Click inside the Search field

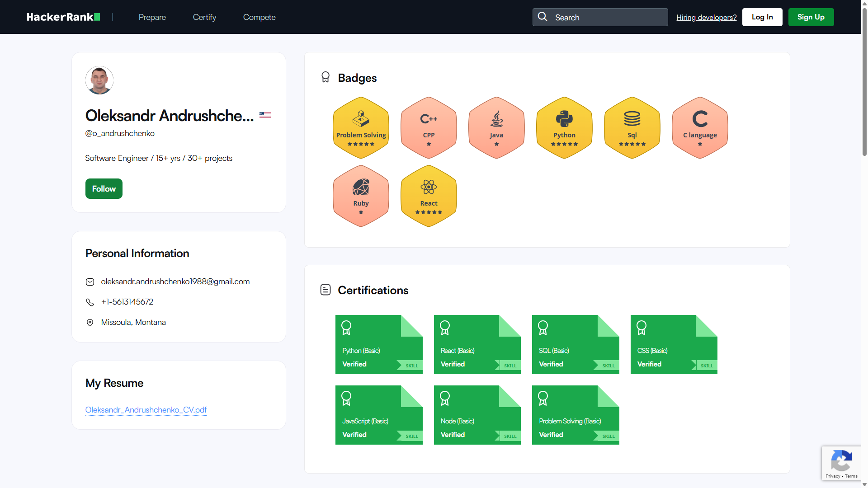(x=600, y=17)
